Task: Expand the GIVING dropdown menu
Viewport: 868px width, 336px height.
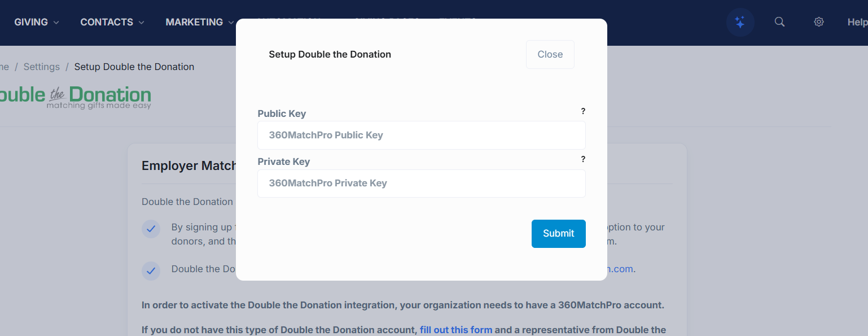Action: pyautogui.click(x=37, y=22)
